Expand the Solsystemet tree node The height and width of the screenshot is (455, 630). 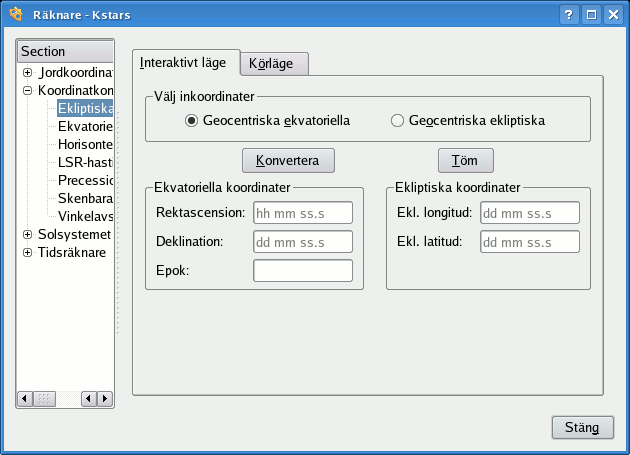coord(28,235)
